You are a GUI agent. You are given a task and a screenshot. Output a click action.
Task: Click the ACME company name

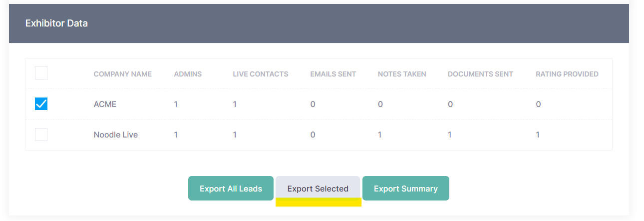pyautogui.click(x=105, y=104)
